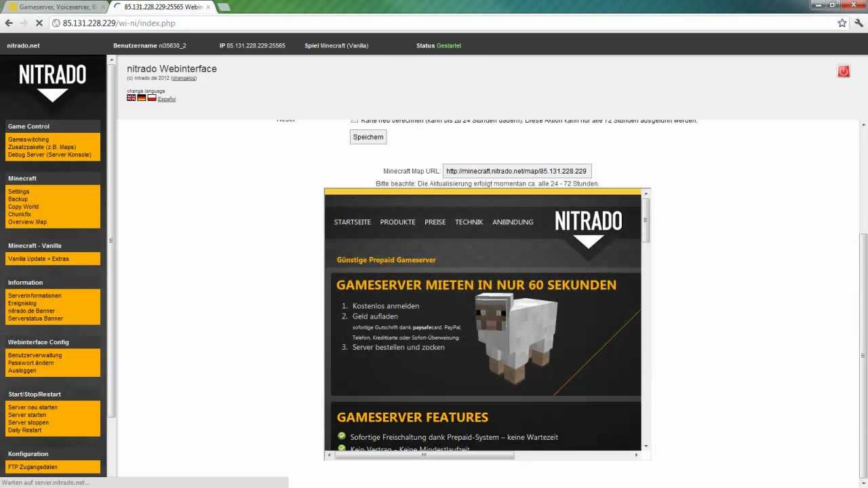Click the Minecraft sheep image
Screen dimensions: 868x488
[515, 338]
